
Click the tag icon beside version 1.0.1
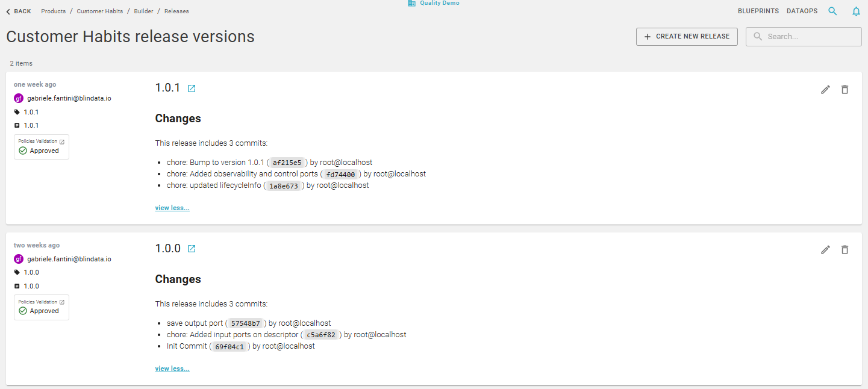pyautogui.click(x=17, y=111)
